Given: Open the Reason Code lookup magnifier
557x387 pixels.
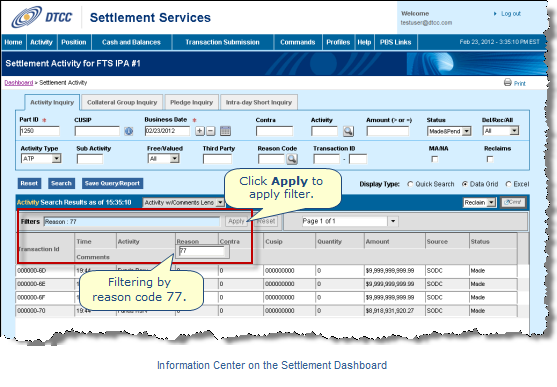Looking at the screenshot, I should (292, 159).
